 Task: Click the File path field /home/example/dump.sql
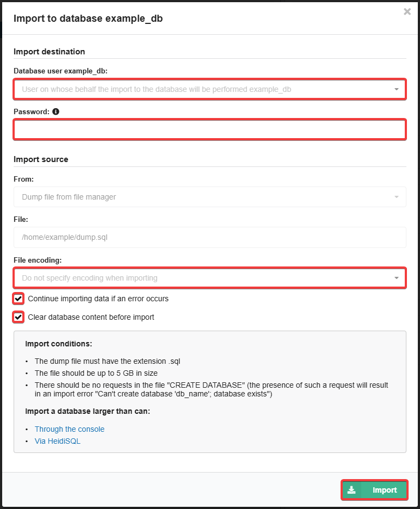pyautogui.click(x=210, y=237)
